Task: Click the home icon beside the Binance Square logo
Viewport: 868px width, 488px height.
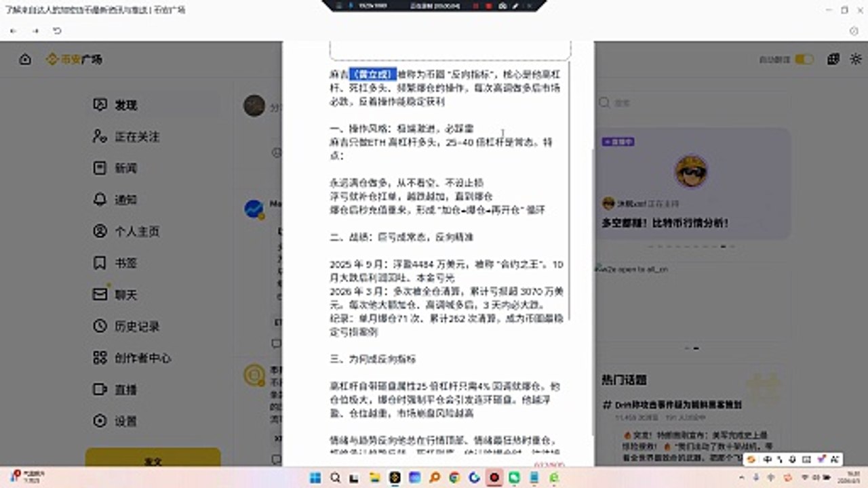Action: coord(25,60)
